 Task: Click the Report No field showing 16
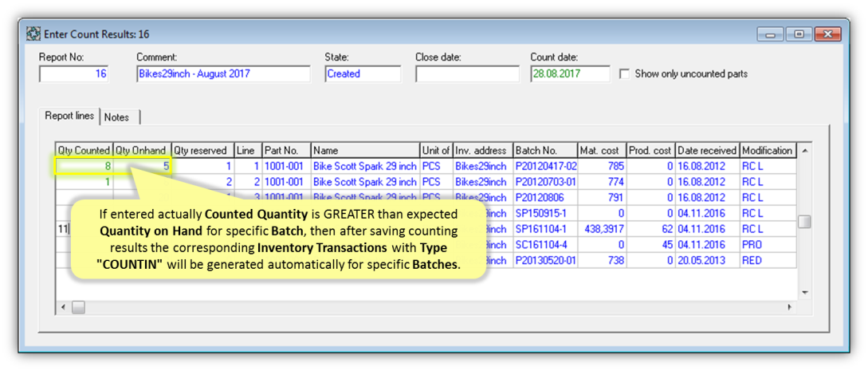point(73,73)
